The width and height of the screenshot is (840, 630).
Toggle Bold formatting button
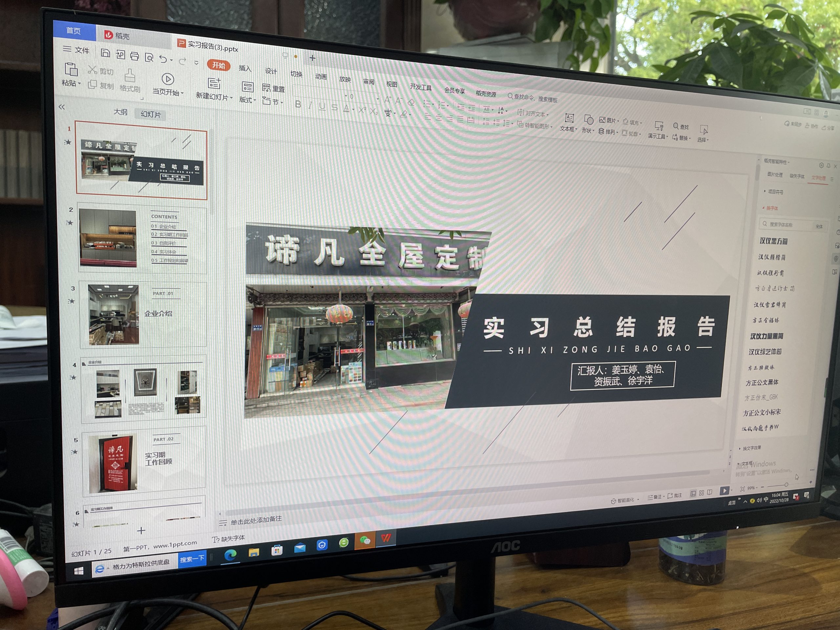pyautogui.click(x=298, y=104)
